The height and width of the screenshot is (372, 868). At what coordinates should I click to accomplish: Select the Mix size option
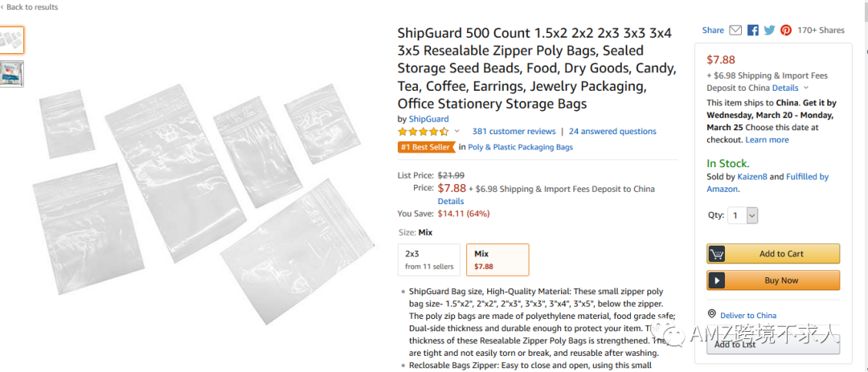click(497, 260)
